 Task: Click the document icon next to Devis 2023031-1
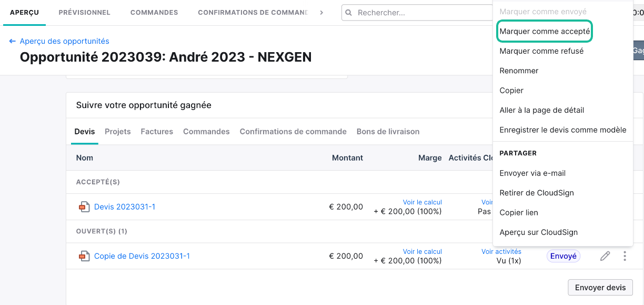(x=84, y=207)
